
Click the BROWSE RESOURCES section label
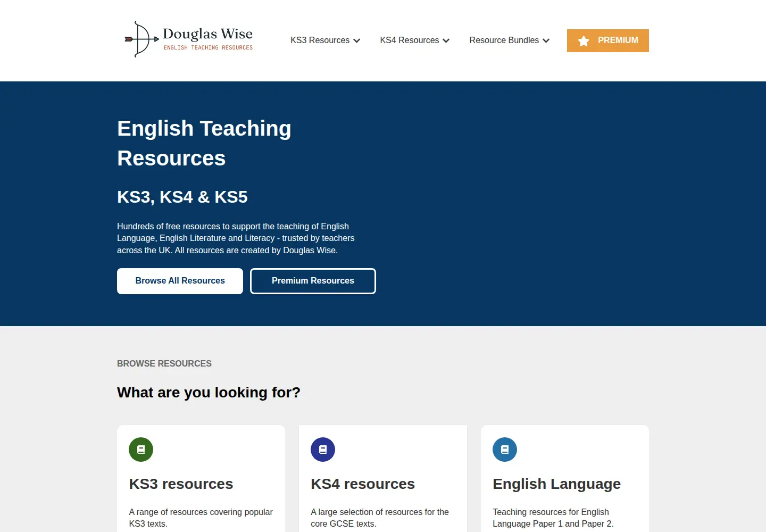pos(164,364)
